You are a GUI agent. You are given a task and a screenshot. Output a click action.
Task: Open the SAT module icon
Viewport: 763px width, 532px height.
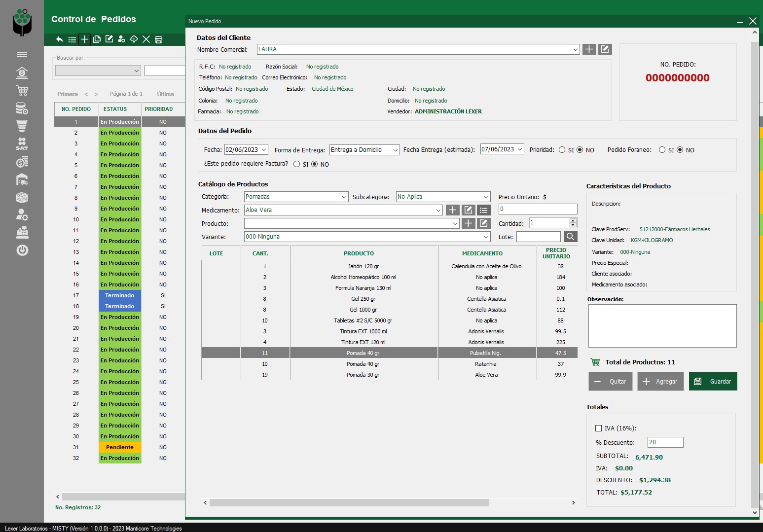[22, 143]
